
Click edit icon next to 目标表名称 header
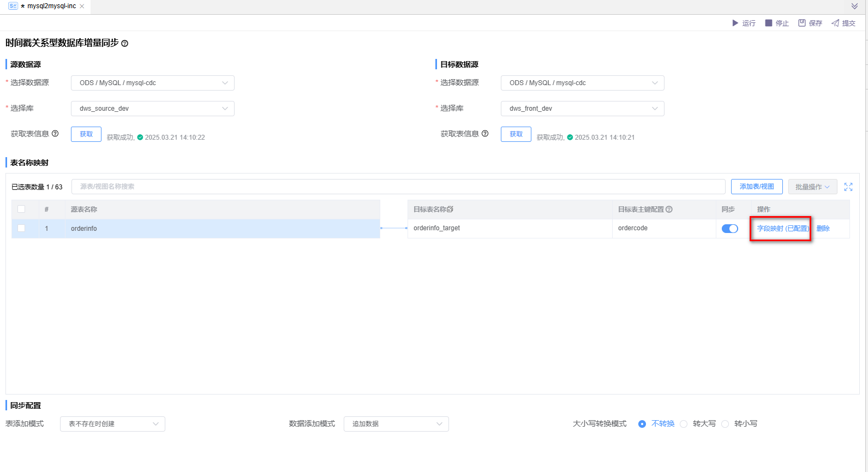pos(450,210)
